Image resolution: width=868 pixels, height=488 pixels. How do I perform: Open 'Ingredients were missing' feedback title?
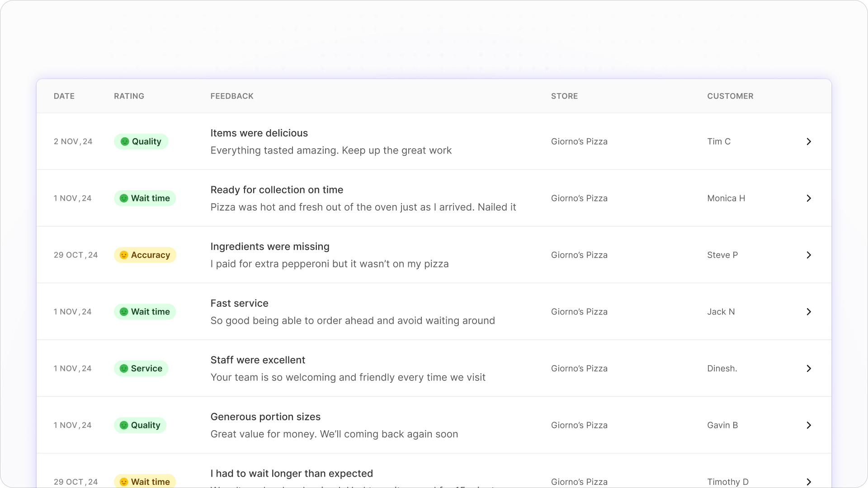[270, 247]
